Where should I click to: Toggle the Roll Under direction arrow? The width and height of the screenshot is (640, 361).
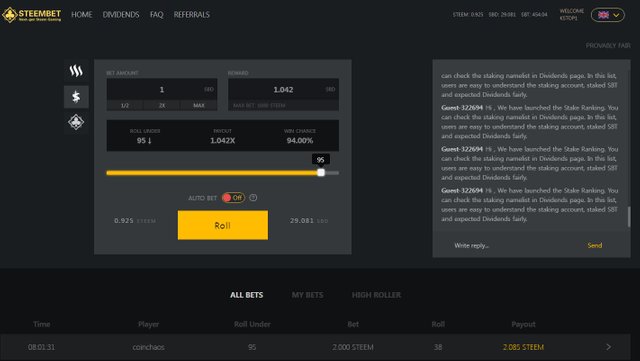click(x=150, y=140)
